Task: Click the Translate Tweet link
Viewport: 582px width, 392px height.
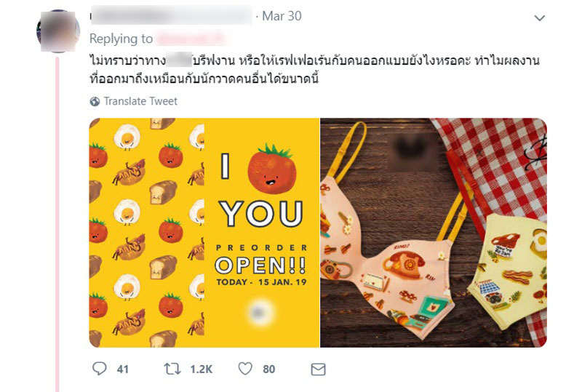Action: click(140, 101)
